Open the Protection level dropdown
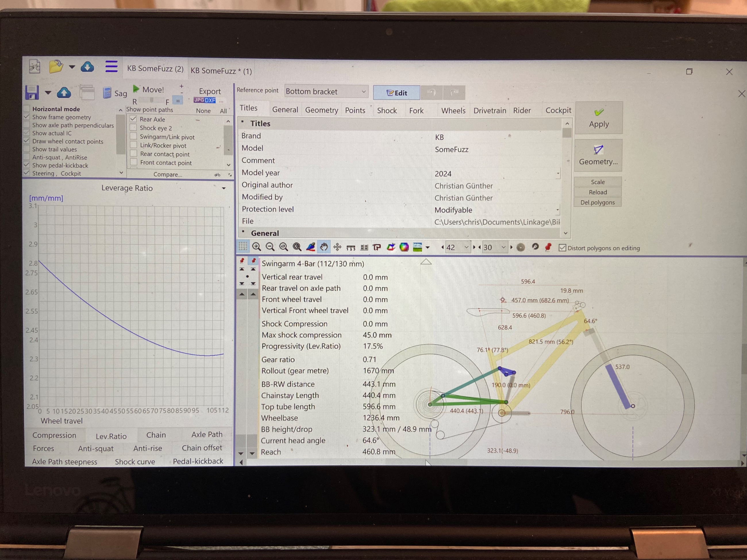 558,210
